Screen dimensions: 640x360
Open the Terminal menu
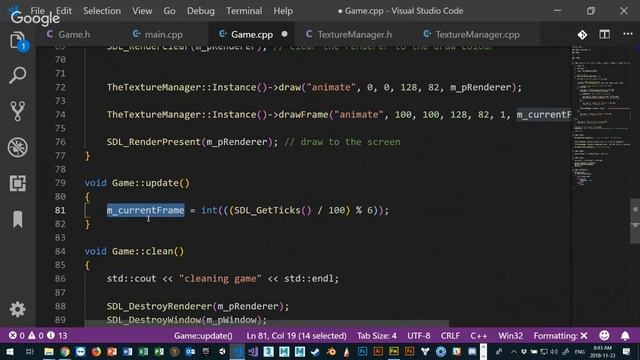point(244,11)
